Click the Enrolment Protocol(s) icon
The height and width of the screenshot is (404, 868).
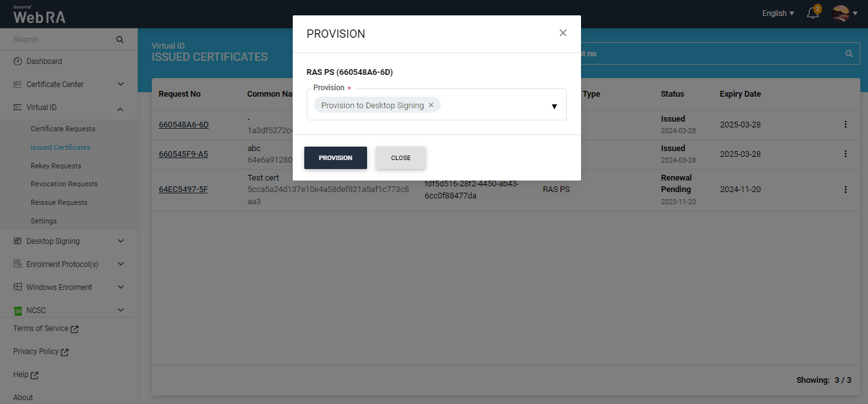click(18, 264)
